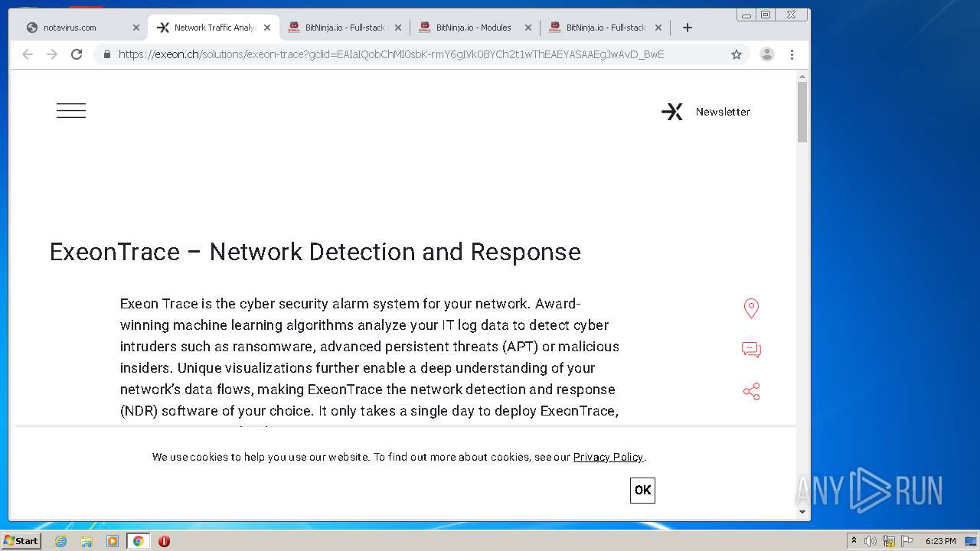Screen dimensions: 980x551
Task: Accept cookies with the OK button
Action: [642, 491]
